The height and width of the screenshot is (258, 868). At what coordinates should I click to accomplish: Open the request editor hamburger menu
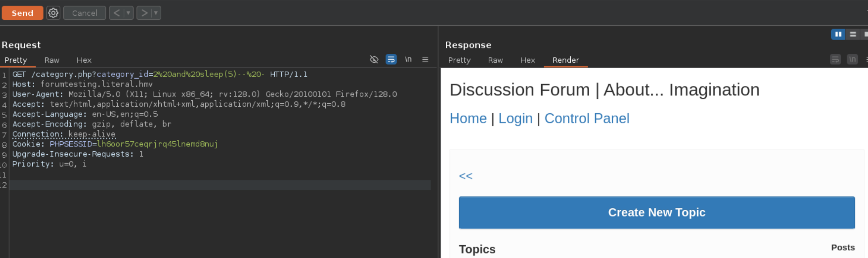426,60
